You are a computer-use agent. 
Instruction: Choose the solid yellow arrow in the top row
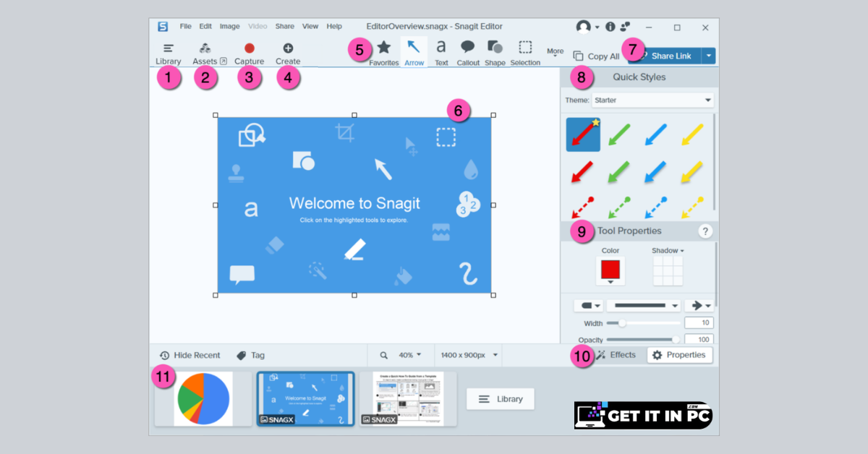point(692,134)
